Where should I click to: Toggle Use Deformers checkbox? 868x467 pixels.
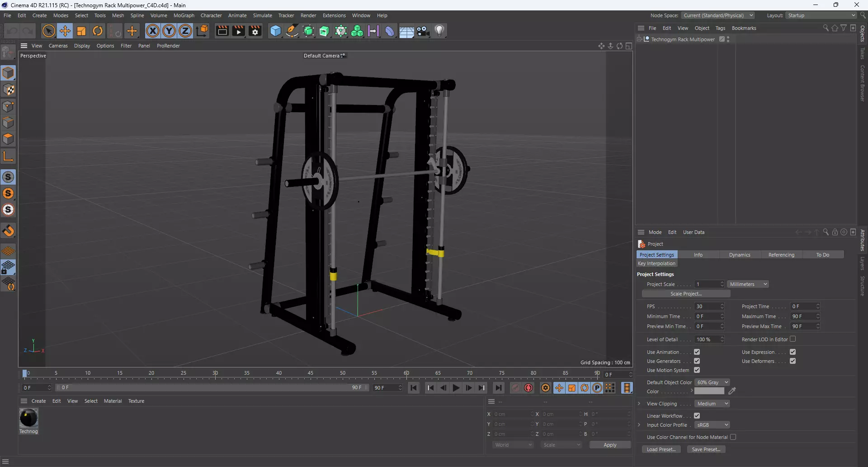click(x=793, y=361)
